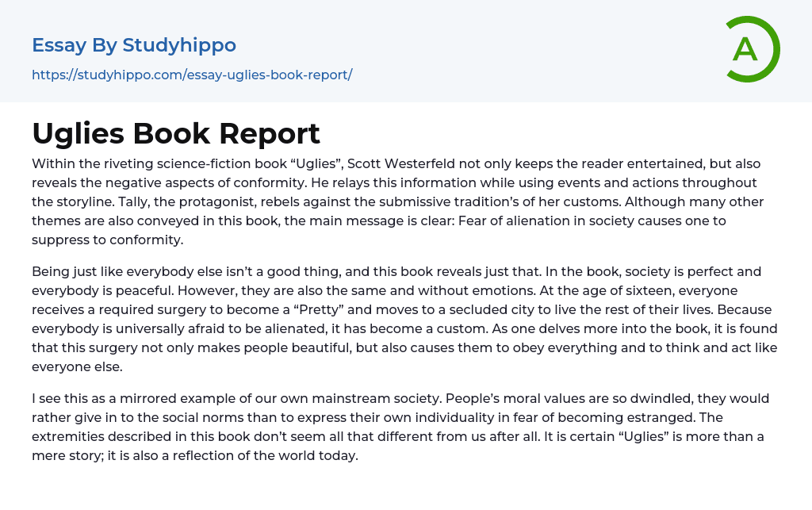Click the "Essay By Studyhippo" header text

click(134, 45)
